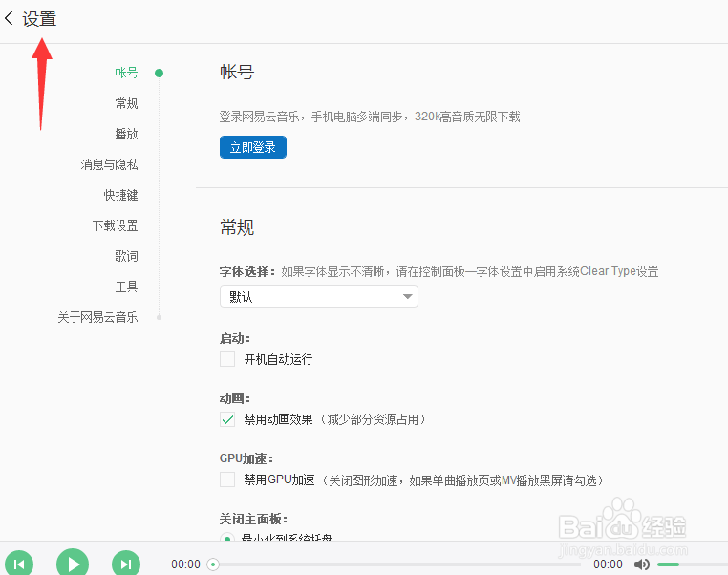728x575 pixels.
Task: Select 工具 in the sidebar
Action: pyautogui.click(x=126, y=287)
